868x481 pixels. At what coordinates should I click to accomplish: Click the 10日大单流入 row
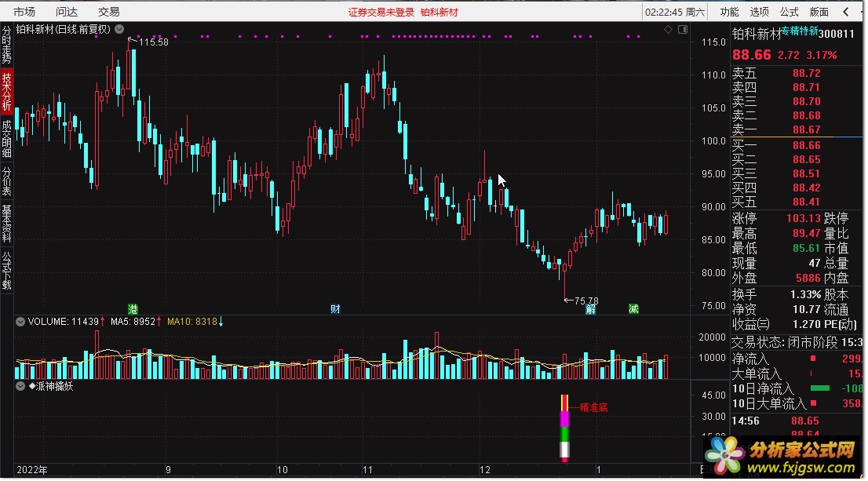point(797,404)
